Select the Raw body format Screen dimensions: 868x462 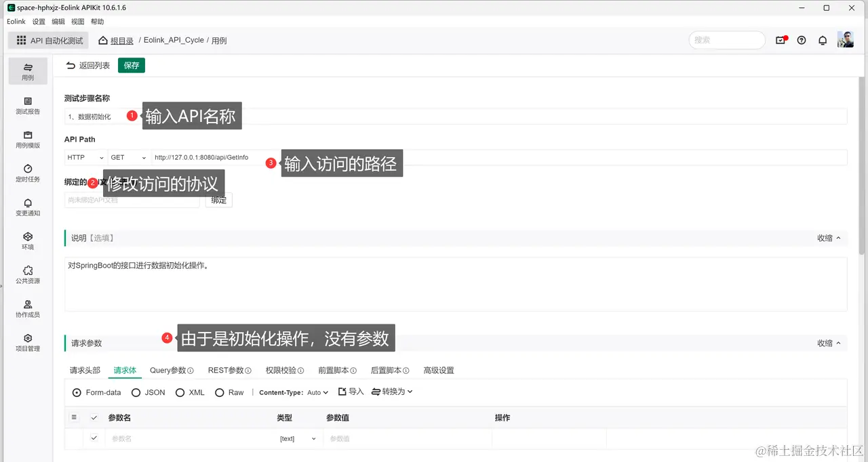(x=219, y=392)
